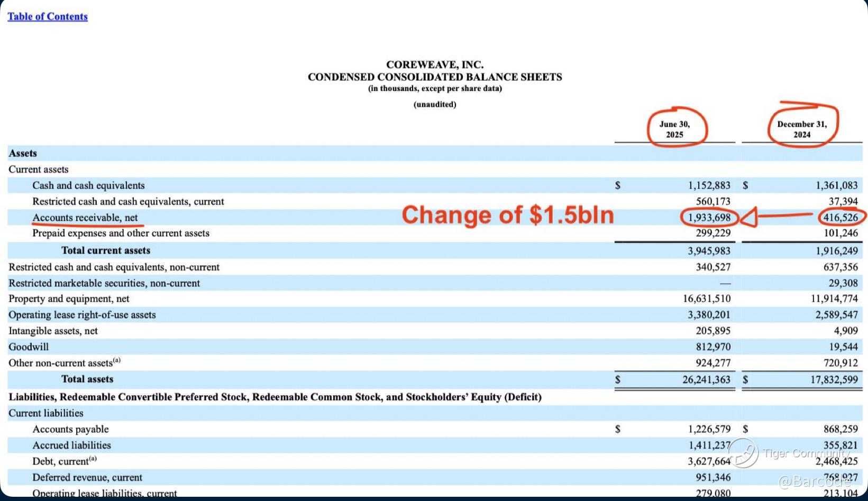Click total current assets value "1,916,249"
Image resolution: width=868 pixels, height=501 pixels.
click(837, 251)
